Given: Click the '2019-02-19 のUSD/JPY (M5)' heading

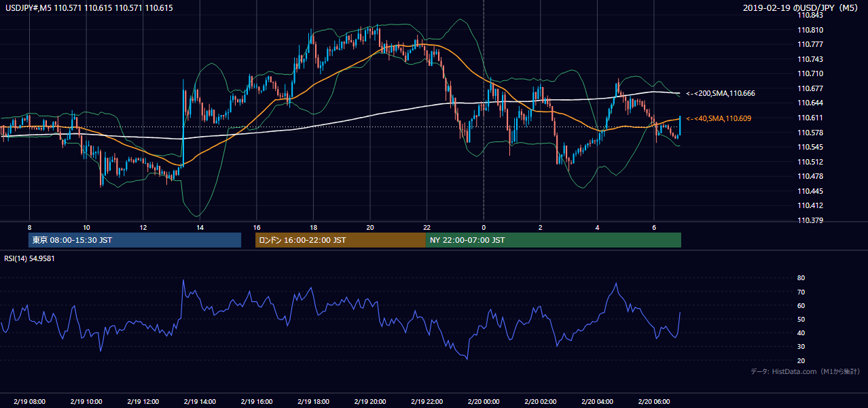Looking at the screenshot, I should pyautogui.click(x=800, y=8).
